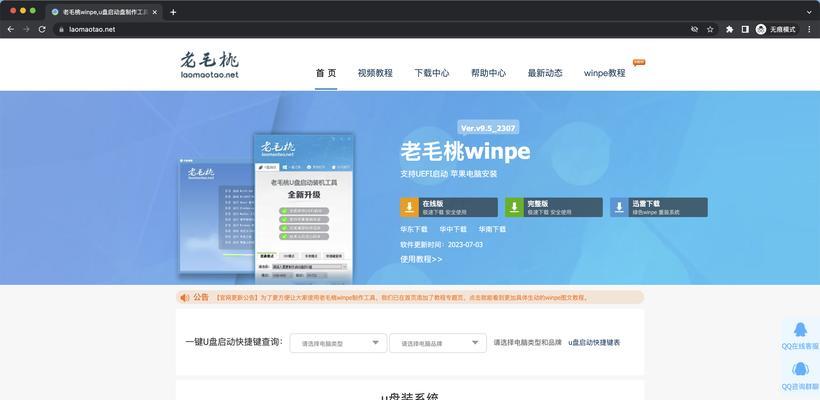
Task: Click blue download icon for 迅雷下载
Action: [619, 207]
